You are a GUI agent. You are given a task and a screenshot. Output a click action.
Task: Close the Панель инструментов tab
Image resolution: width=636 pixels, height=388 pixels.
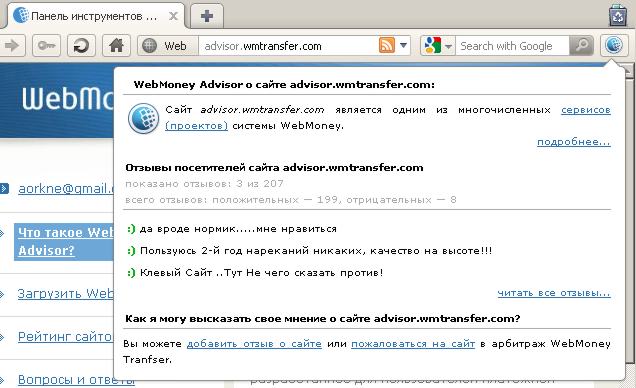coord(173,16)
